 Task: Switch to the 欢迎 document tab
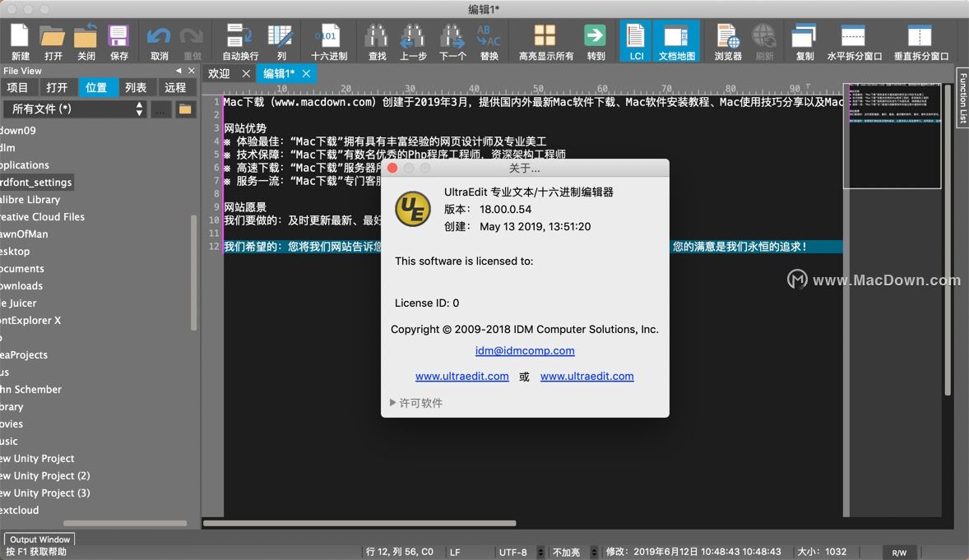pyautogui.click(x=220, y=73)
